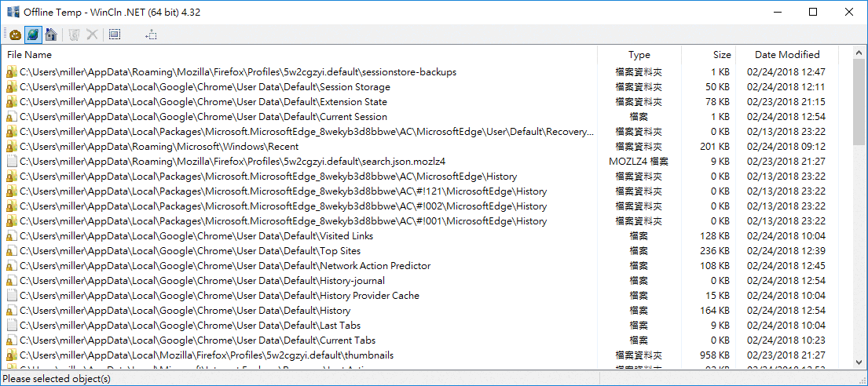The image size is (868, 386).
Task: Click the 236 KB size cell
Action: point(715,251)
